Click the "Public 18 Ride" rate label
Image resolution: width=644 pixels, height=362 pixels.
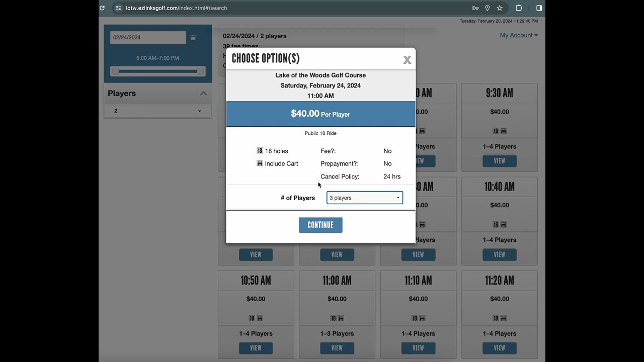[320, 133]
